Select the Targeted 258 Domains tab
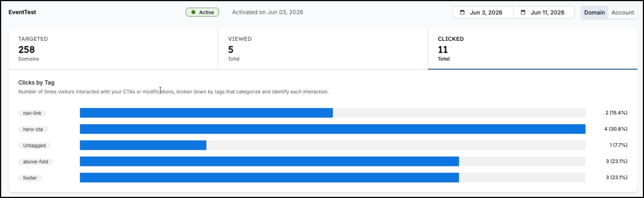Screen dimensions: 644x198 (113, 49)
